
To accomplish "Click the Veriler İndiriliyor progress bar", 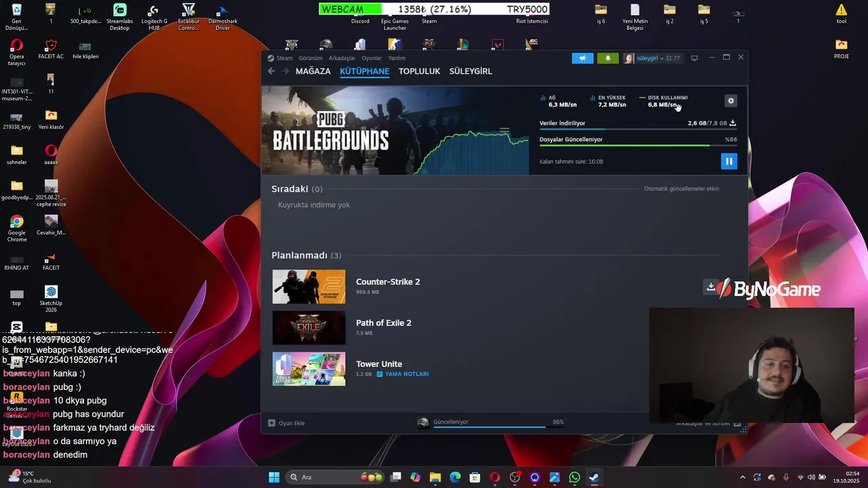I will click(637, 129).
